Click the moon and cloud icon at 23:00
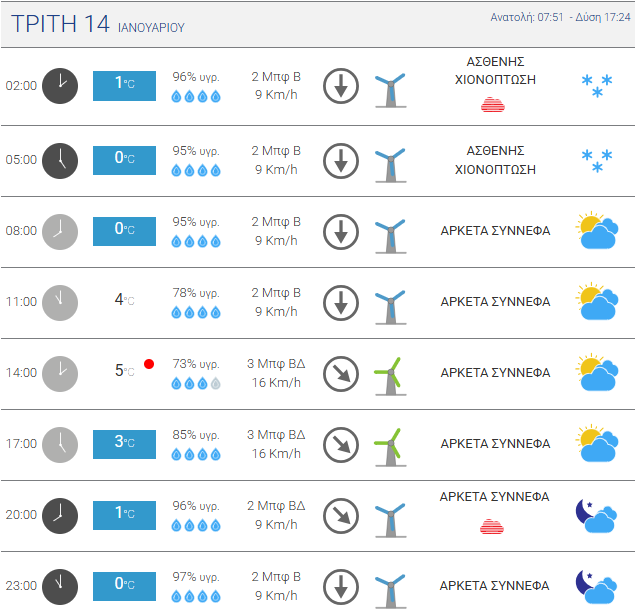642x616 pixels. pos(596,587)
